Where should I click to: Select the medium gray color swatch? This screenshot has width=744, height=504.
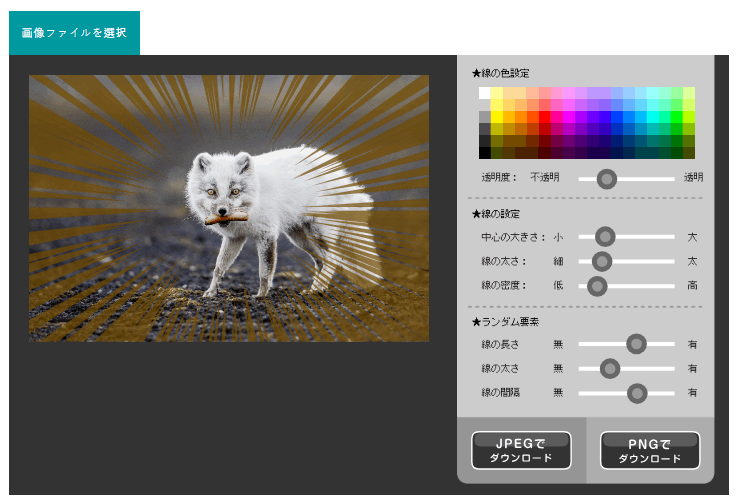[x=484, y=117]
